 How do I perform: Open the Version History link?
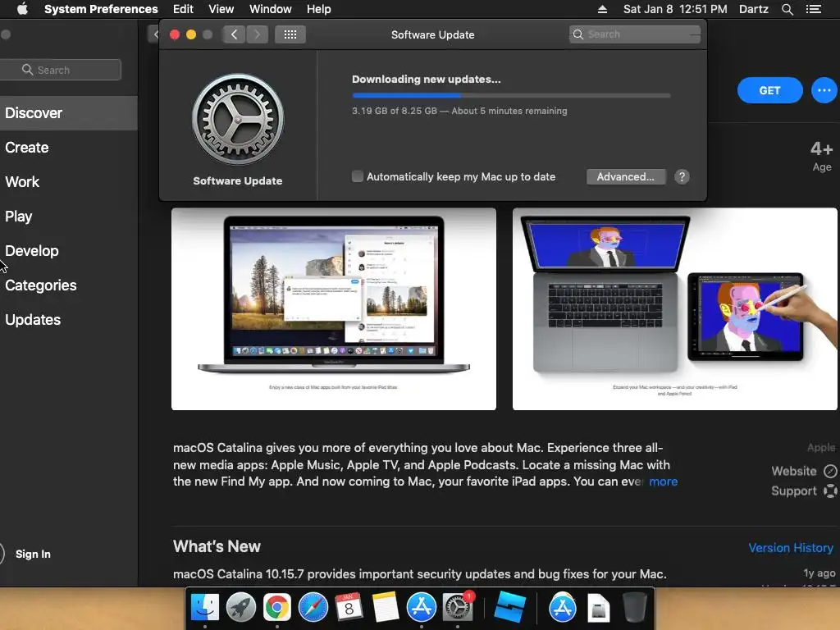click(x=791, y=547)
